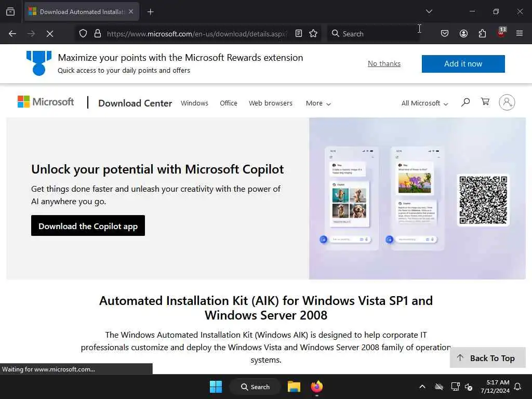
Task: Expand All Microsoft dropdown
Action: point(425,103)
